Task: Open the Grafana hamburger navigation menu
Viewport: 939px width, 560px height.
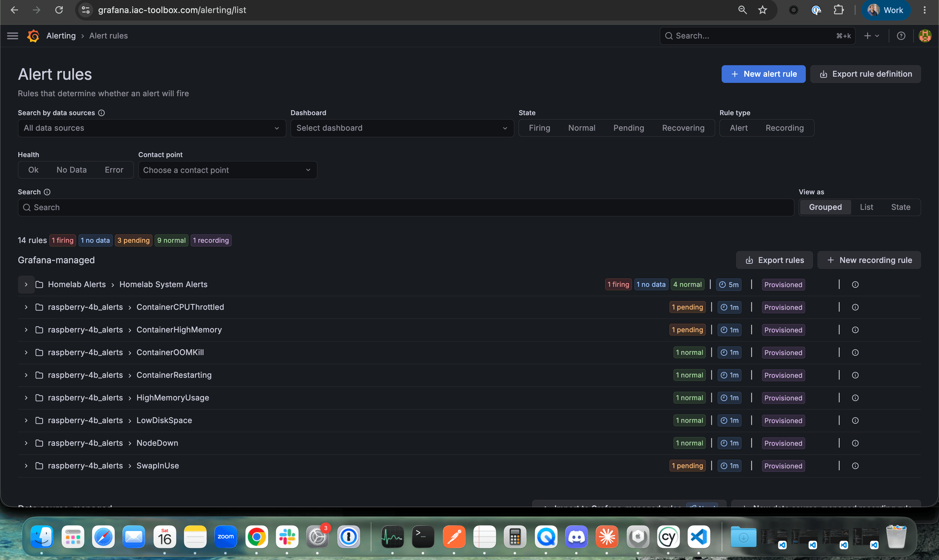Action: [x=12, y=36]
